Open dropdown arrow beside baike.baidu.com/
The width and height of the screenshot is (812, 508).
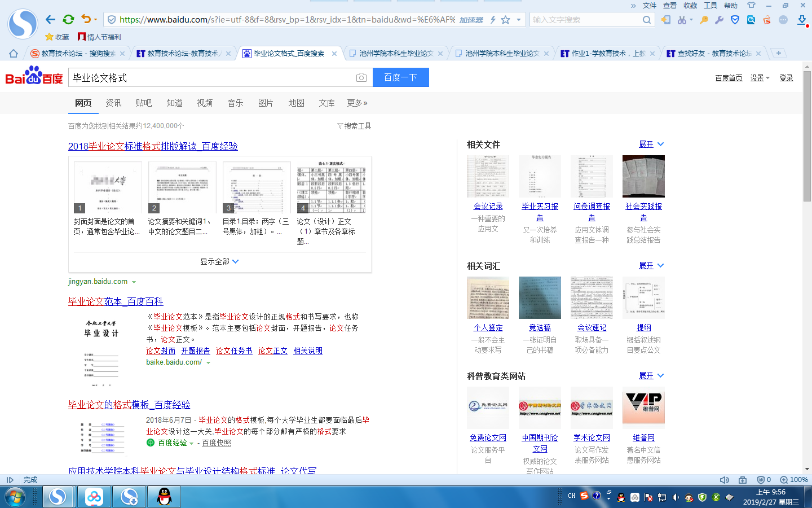[208, 362]
